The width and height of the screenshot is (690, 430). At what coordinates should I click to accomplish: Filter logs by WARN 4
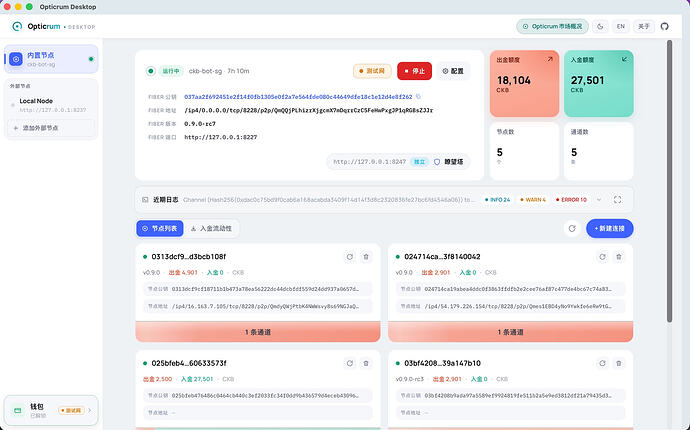[532, 200]
